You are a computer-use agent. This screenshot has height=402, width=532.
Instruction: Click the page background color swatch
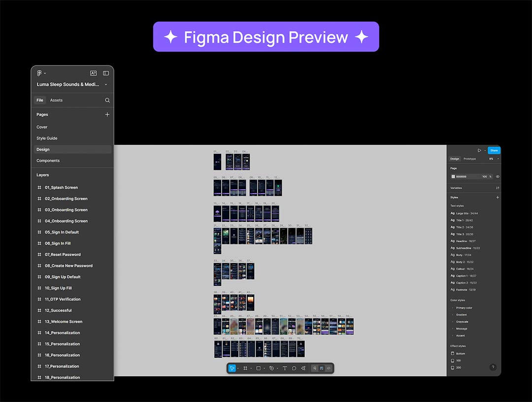454,176
